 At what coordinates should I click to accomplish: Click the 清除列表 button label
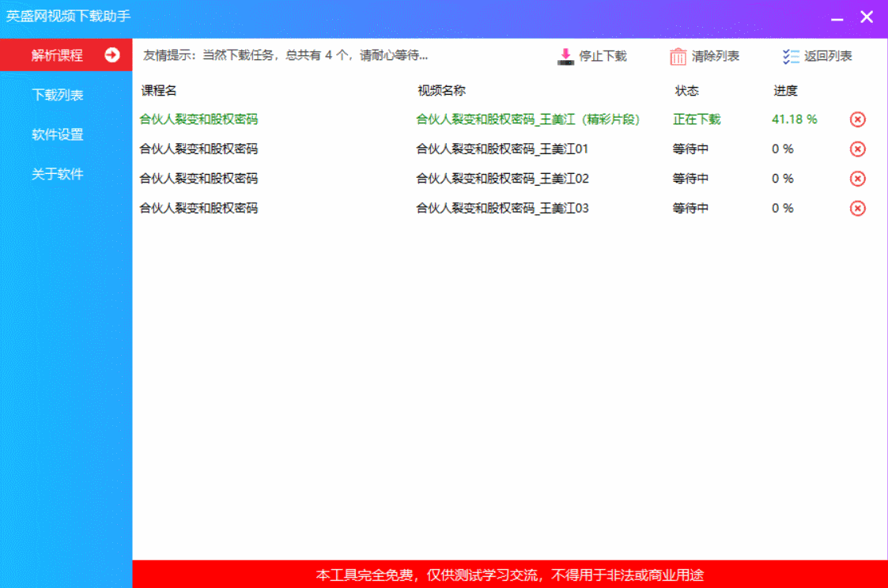[716, 56]
